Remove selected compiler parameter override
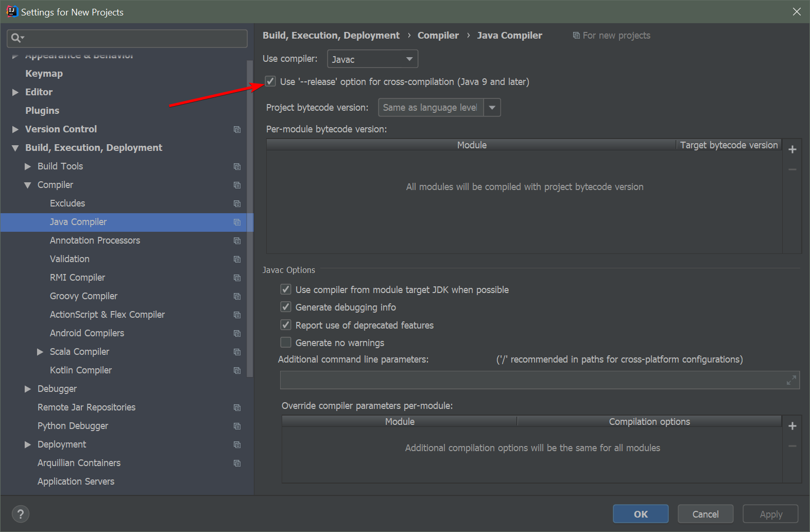 (x=792, y=446)
